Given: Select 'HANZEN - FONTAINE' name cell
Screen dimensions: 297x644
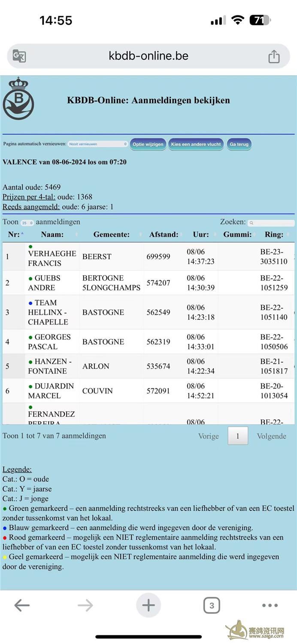Looking at the screenshot, I should pos(52,366).
